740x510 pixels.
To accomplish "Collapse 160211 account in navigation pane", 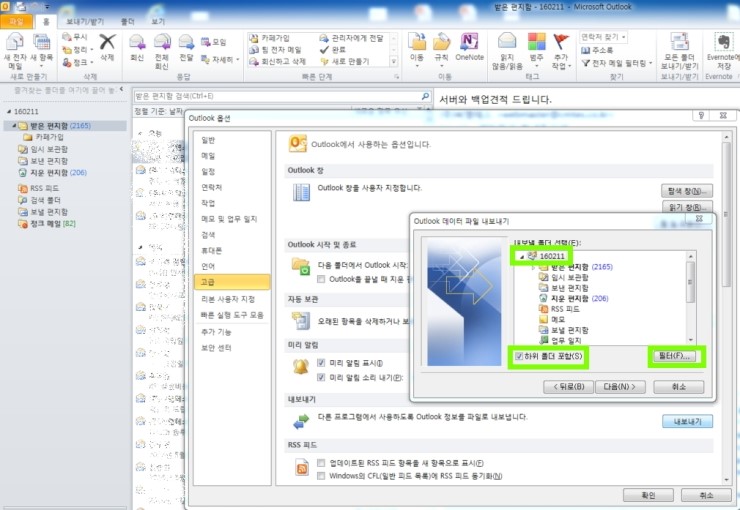I will coord(9,112).
